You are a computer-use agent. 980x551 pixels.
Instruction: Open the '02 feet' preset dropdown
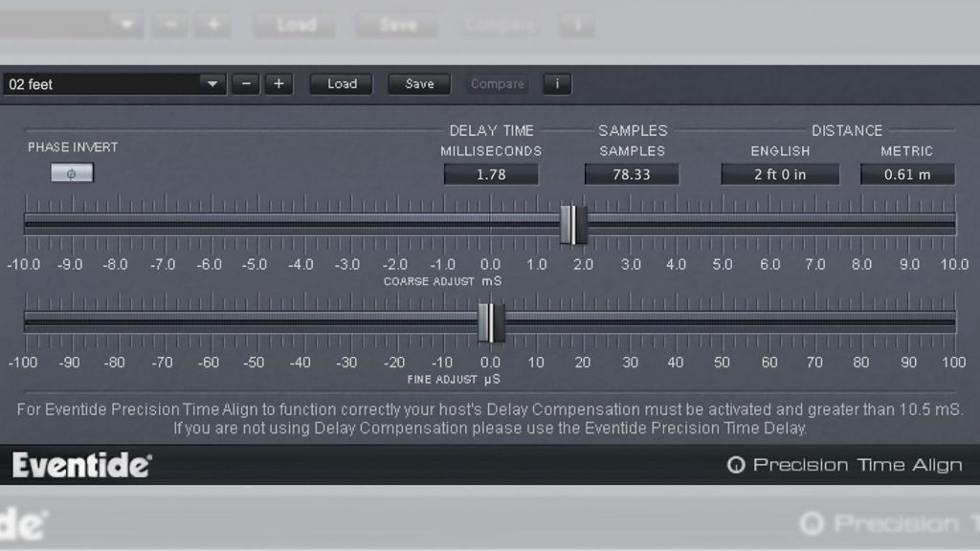click(115, 83)
